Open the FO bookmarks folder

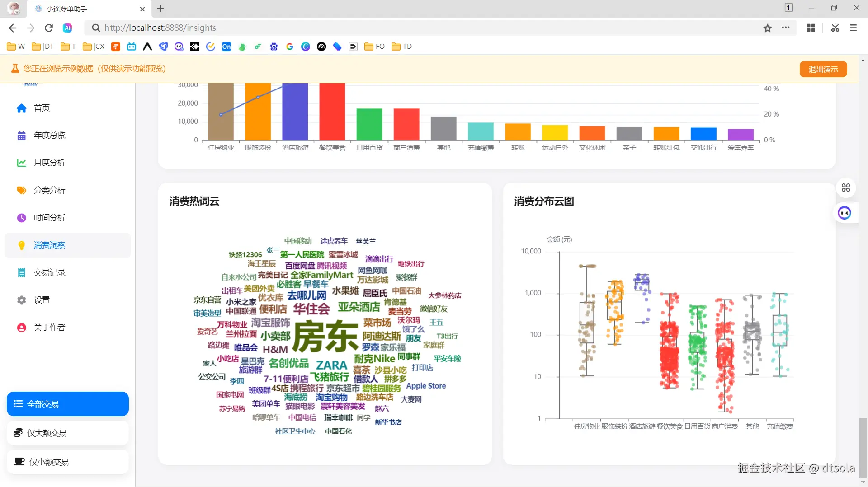375,47
